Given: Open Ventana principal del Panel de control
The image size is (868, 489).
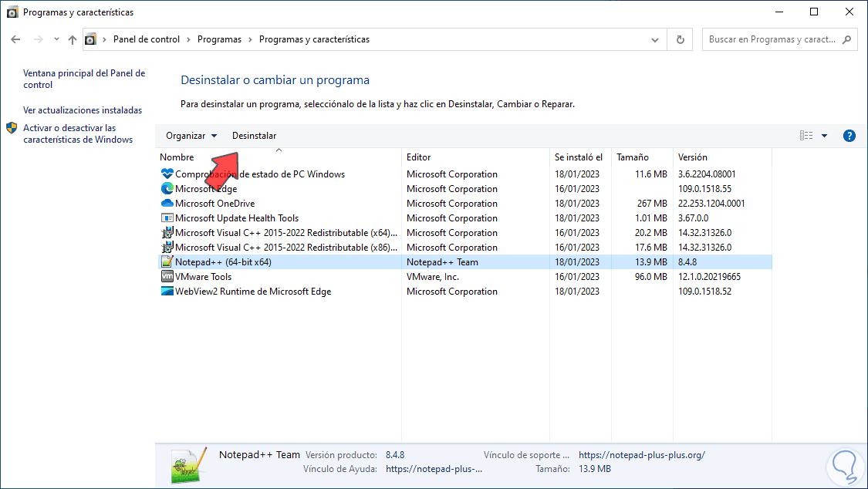Looking at the screenshot, I should pos(84,79).
